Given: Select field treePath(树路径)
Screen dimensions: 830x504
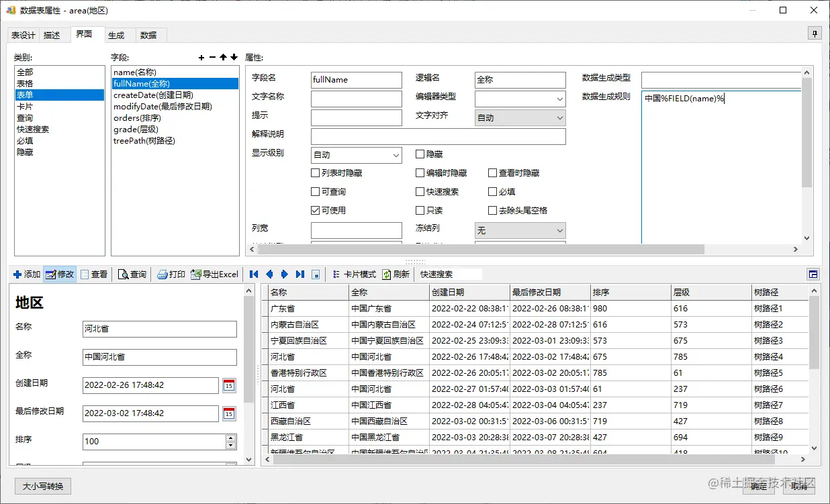Looking at the screenshot, I should pos(175,141).
